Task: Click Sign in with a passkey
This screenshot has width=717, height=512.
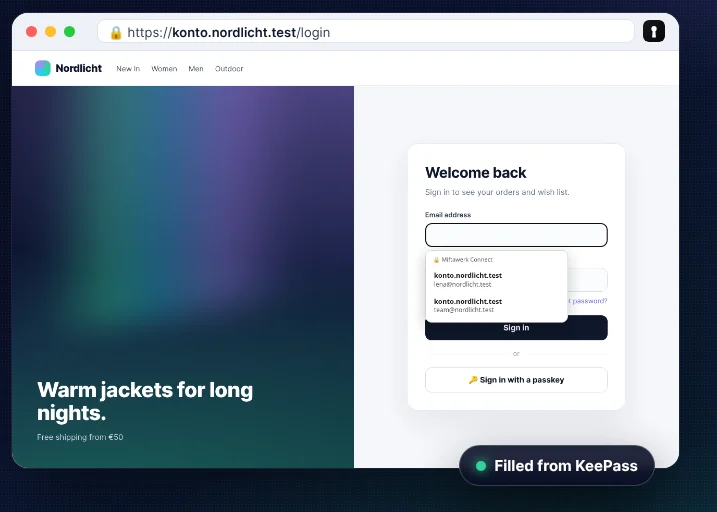Action: pos(516,380)
